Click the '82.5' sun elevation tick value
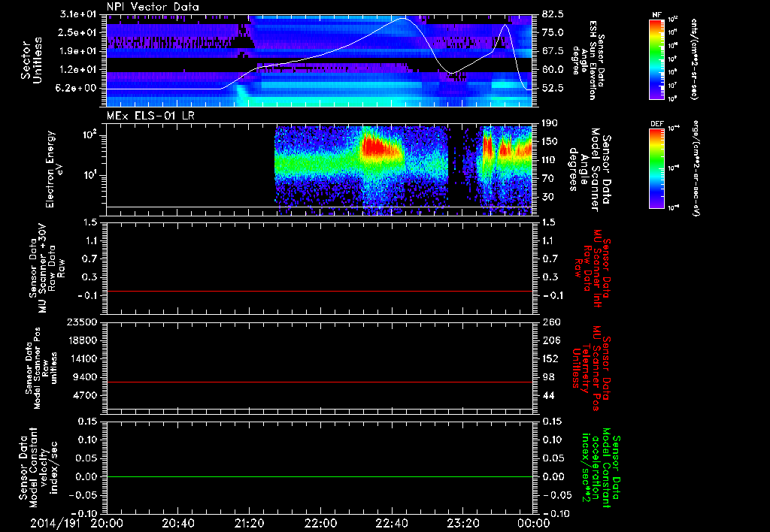The image size is (770, 532). (x=552, y=14)
